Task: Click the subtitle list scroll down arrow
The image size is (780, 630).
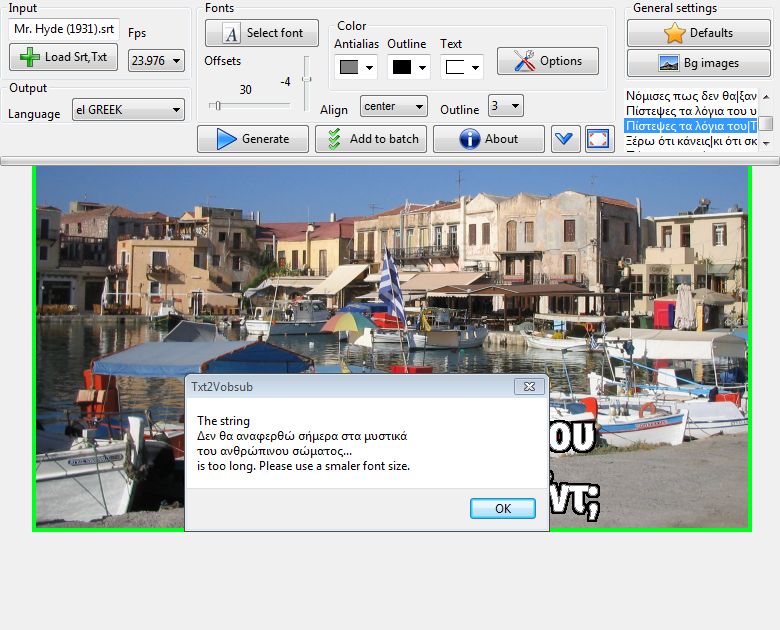Action: click(766, 143)
